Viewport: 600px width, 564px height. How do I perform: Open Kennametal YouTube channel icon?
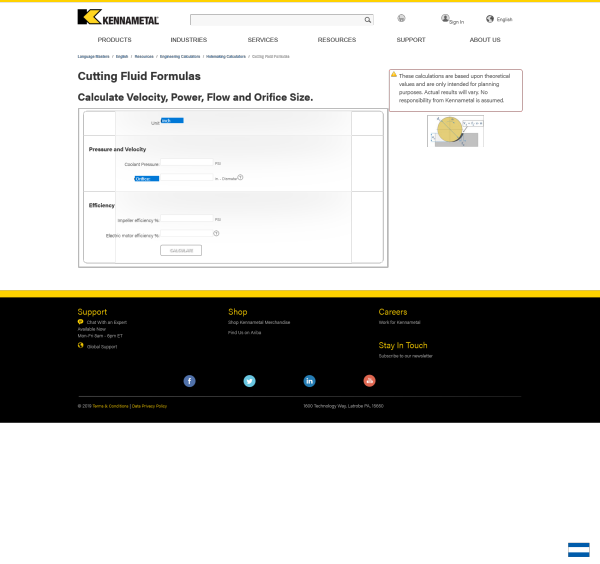pyautogui.click(x=369, y=381)
